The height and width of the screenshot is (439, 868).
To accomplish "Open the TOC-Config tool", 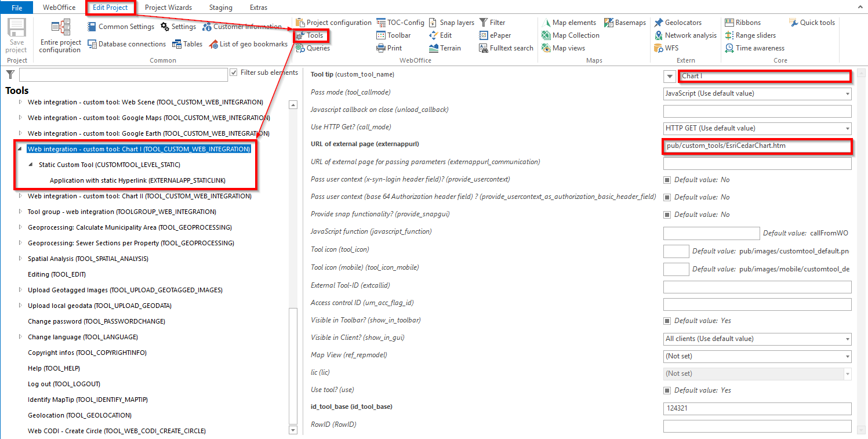I will [400, 22].
